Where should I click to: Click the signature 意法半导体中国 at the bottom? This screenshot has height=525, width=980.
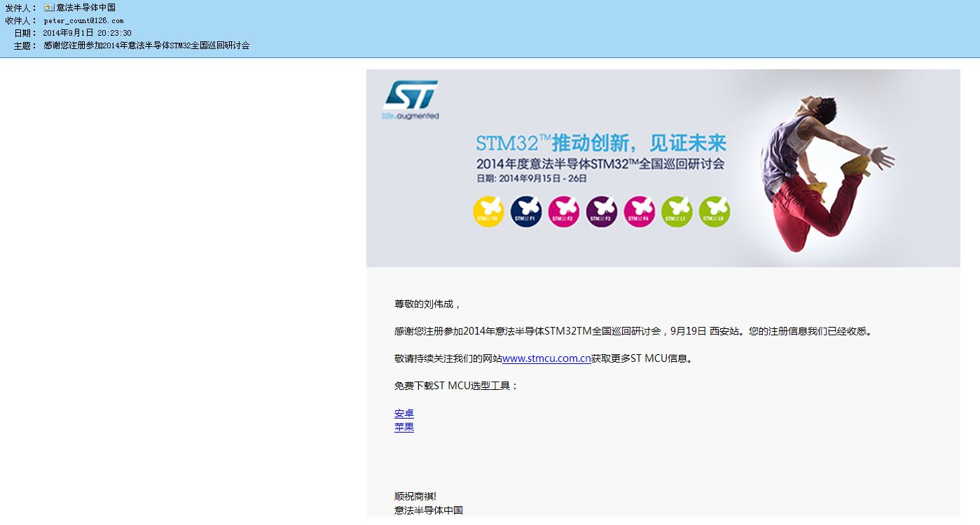[x=429, y=511]
